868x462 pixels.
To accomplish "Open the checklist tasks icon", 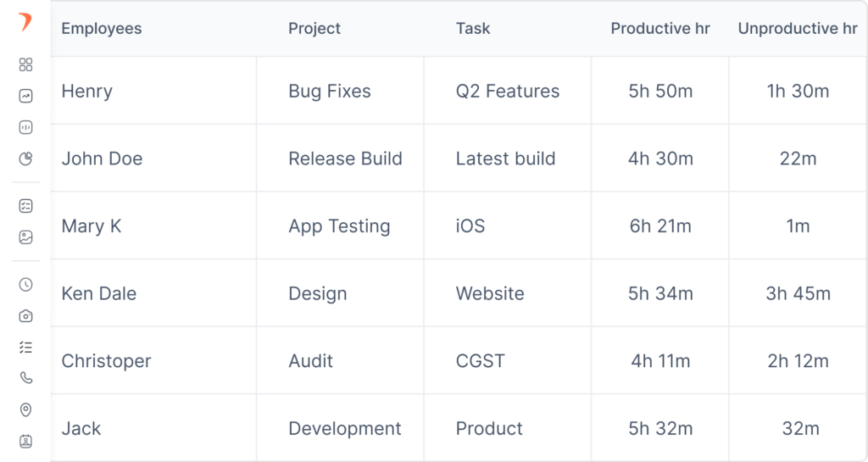I will tap(25, 206).
